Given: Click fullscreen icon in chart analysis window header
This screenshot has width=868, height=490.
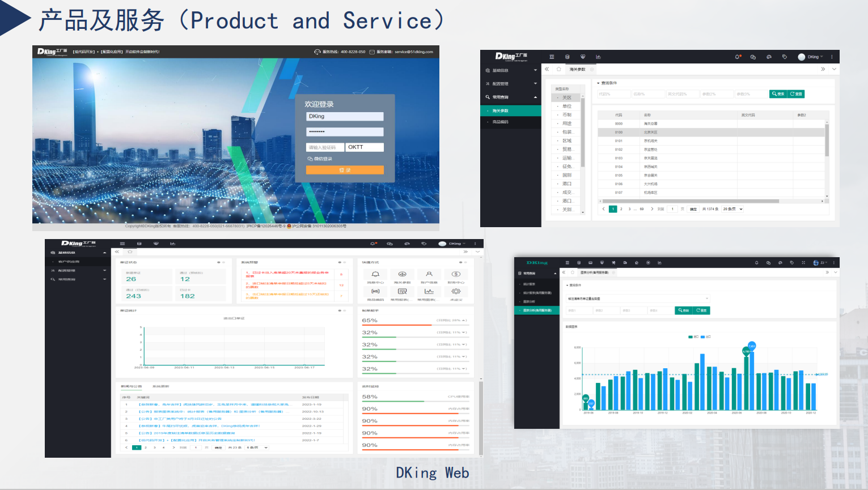Looking at the screenshot, I should pos(803,263).
